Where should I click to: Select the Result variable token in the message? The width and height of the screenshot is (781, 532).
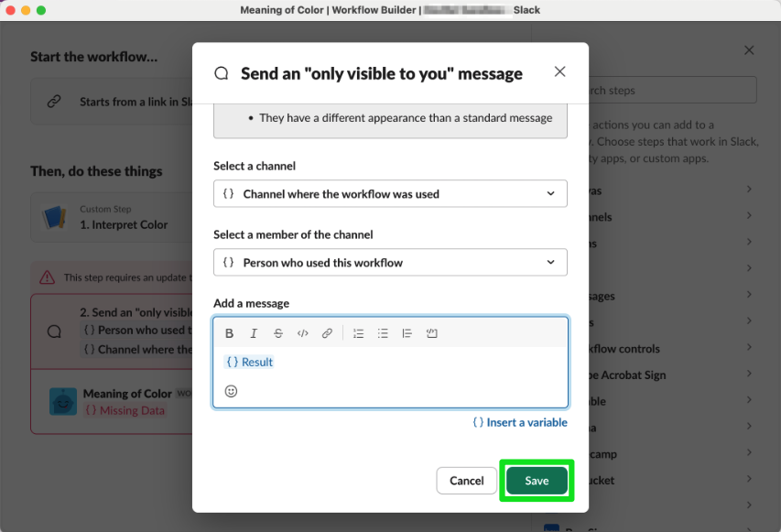point(248,362)
